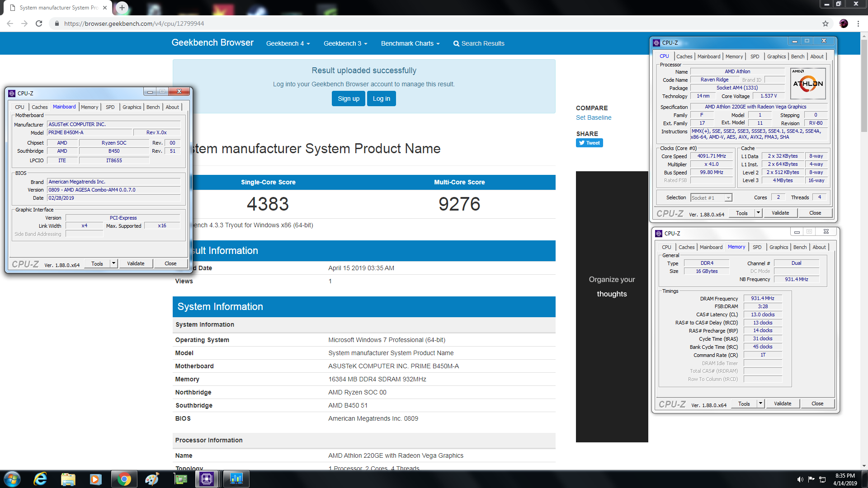The height and width of the screenshot is (488, 868).
Task: Click the browser back arrow
Action: pos(10,23)
